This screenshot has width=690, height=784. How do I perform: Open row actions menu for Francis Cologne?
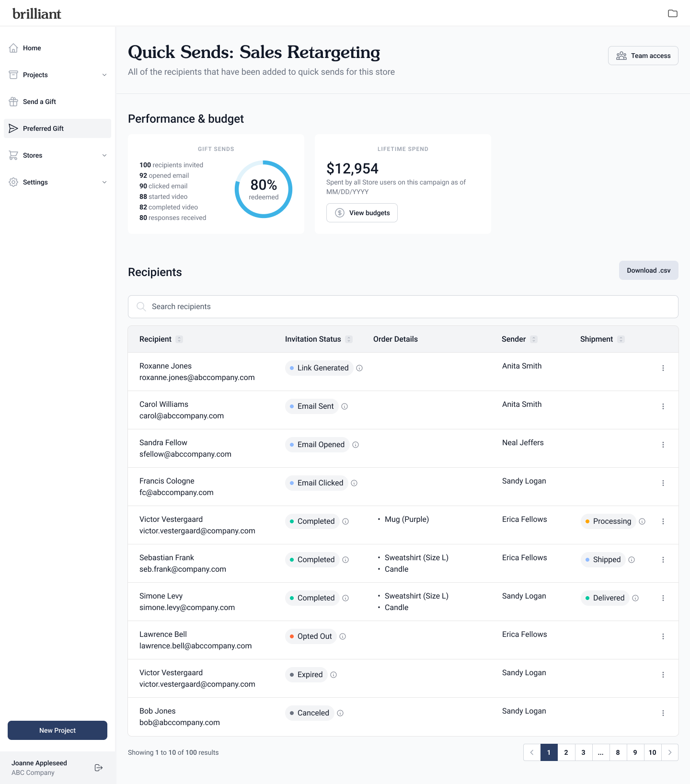tap(663, 483)
